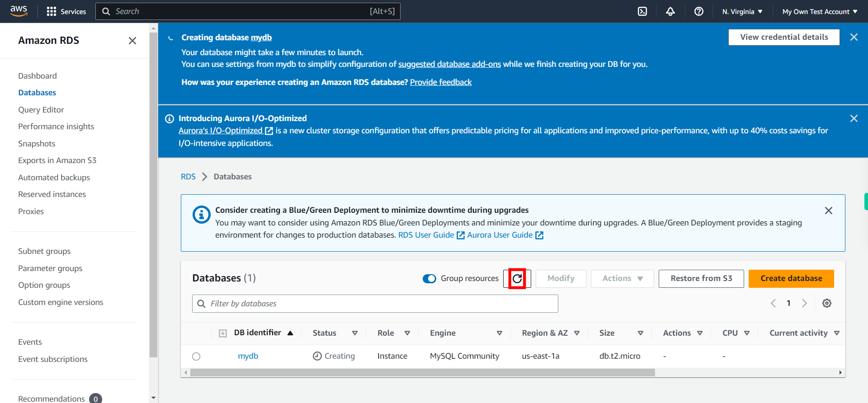Open table preferences gear icon
The width and height of the screenshot is (868, 403).
[x=827, y=303]
